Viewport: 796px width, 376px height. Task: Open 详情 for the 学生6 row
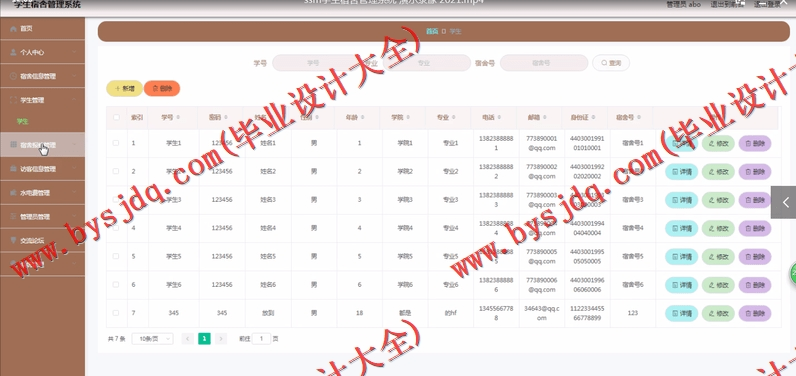(682, 285)
